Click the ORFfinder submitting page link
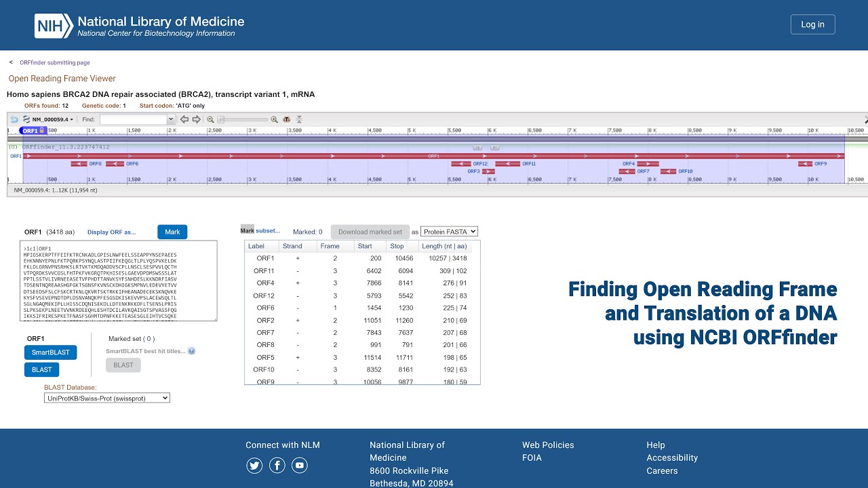Image resolution: width=868 pixels, height=488 pixels. 54,62
